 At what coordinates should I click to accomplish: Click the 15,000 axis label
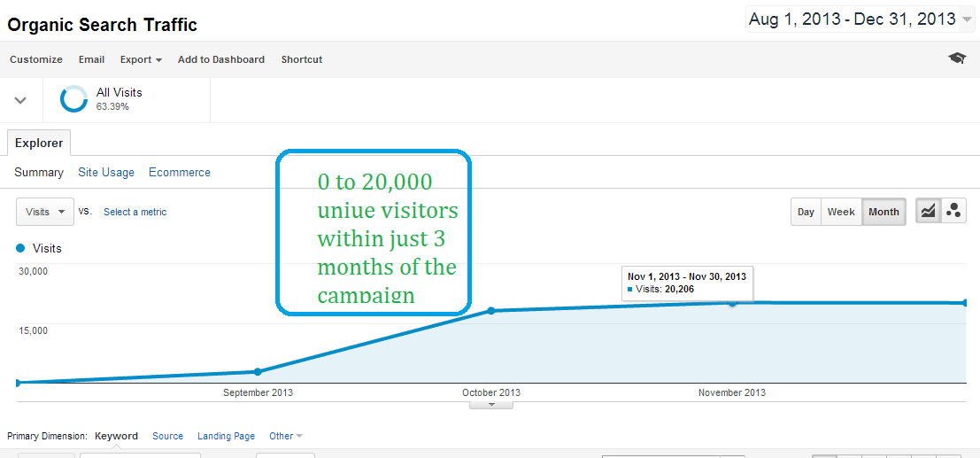pyautogui.click(x=32, y=330)
